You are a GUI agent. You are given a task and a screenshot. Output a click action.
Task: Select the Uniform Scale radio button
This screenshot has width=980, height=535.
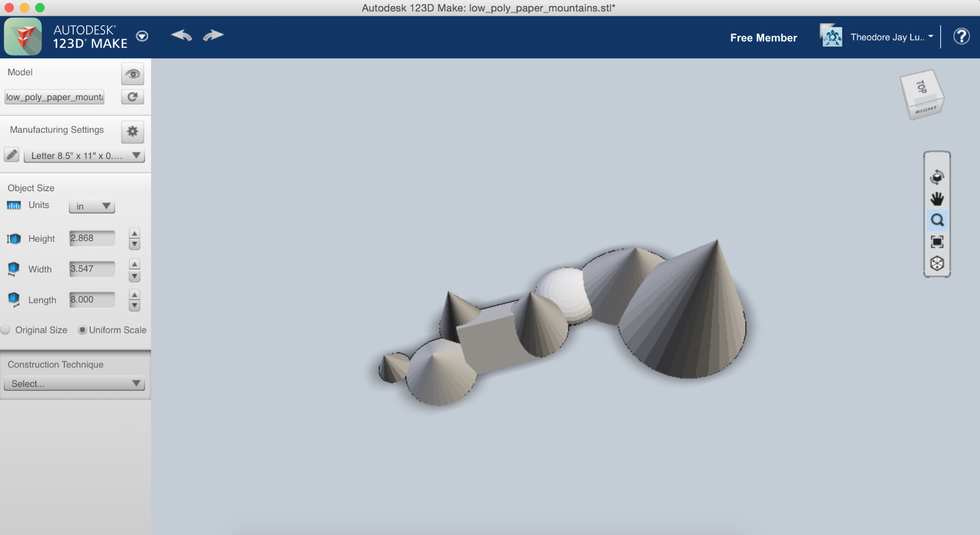pyautogui.click(x=82, y=330)
